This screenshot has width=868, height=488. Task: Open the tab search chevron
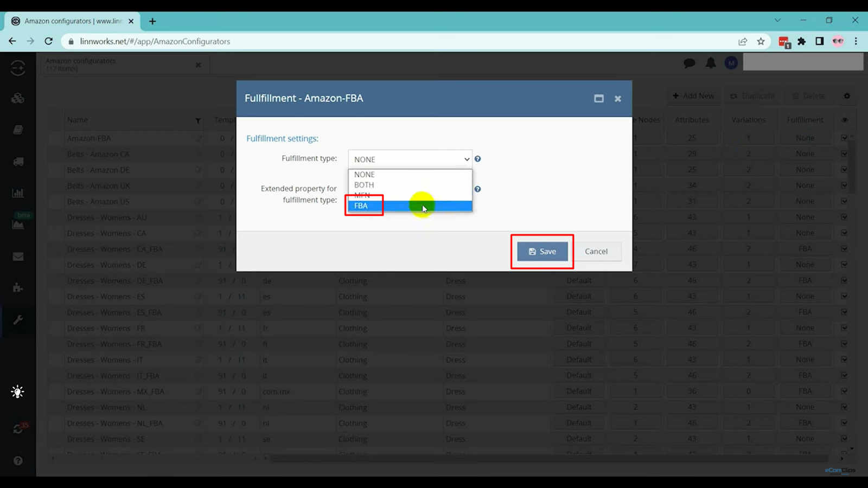(777, 20)
